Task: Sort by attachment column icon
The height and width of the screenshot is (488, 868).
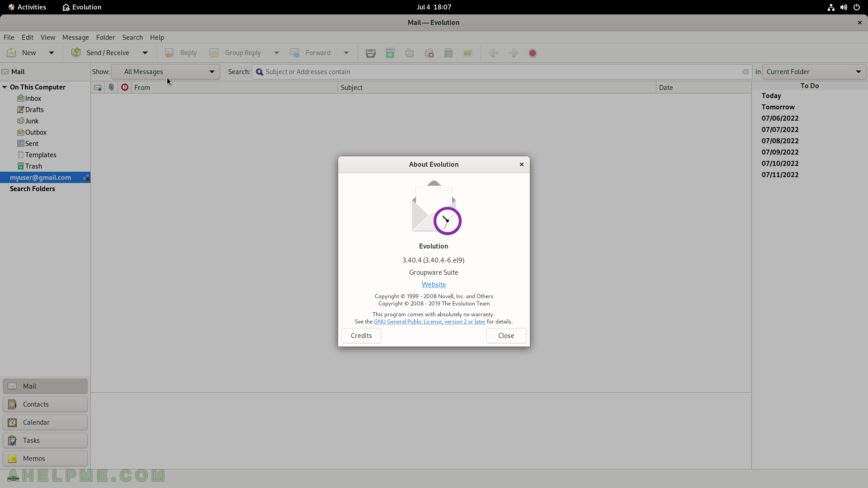Action: (x=111, y=88)
